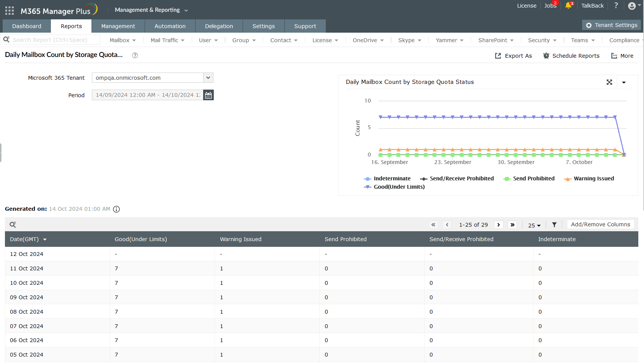Click the Tenant Settings button
644x363 pixels.
click(611, 25)
